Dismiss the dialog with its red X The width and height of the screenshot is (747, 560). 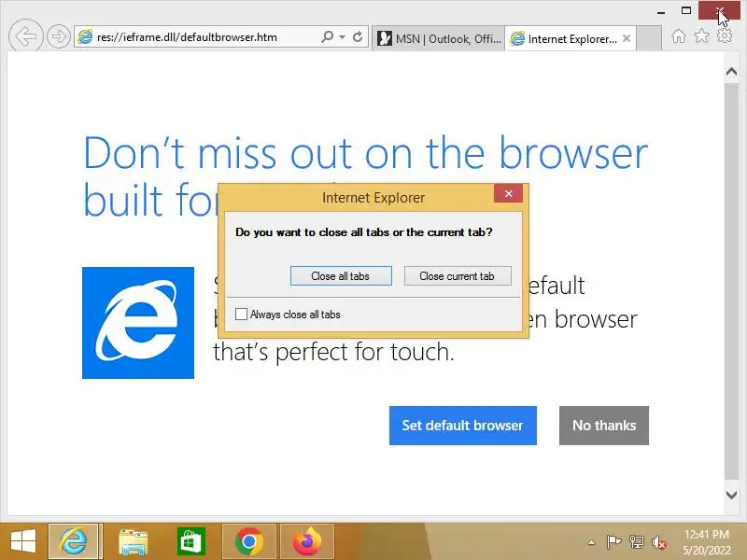(508, 193)
